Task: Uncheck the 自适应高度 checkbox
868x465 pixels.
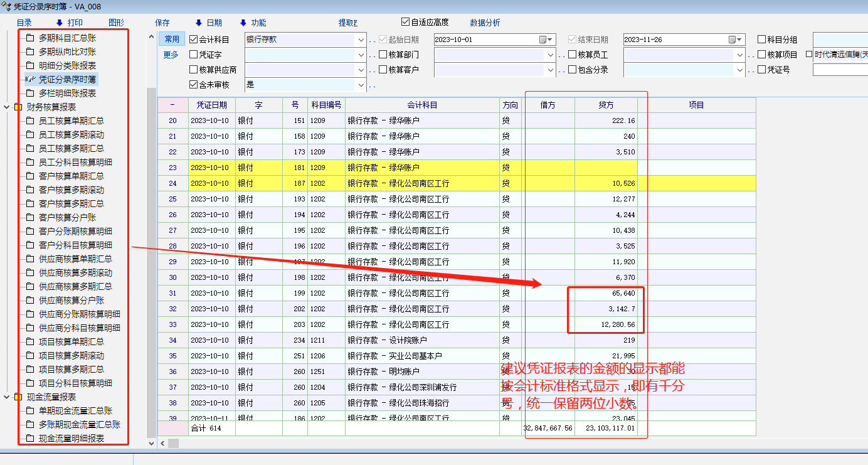Action: [x=406, y=23]
